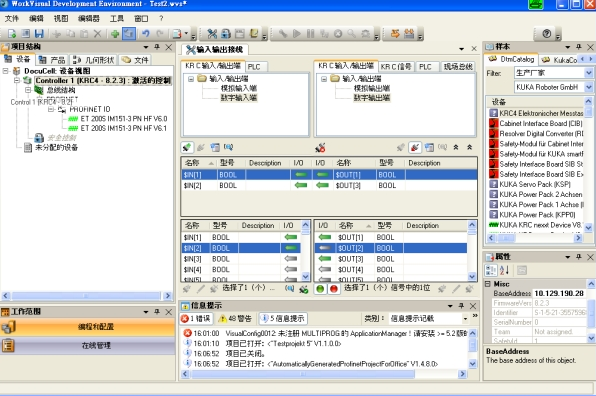Image resolution: width=596 pixels, height=396 pixels.
Task: Collapse the Controller 1 tree node
Action: (16, 81)
